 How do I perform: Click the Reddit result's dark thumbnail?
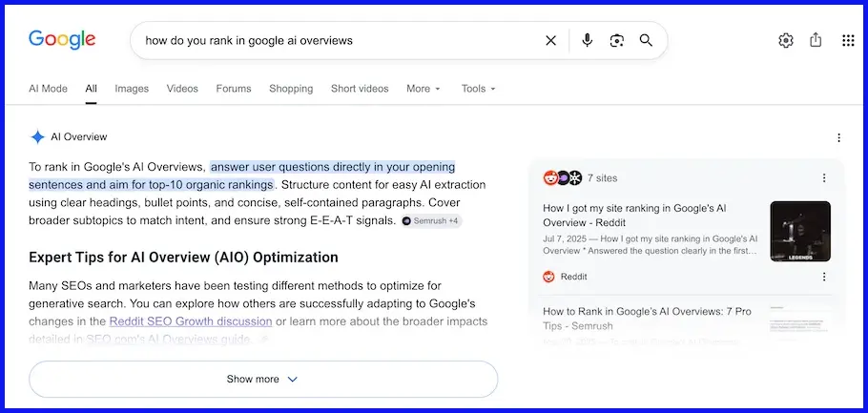[800, 232]
